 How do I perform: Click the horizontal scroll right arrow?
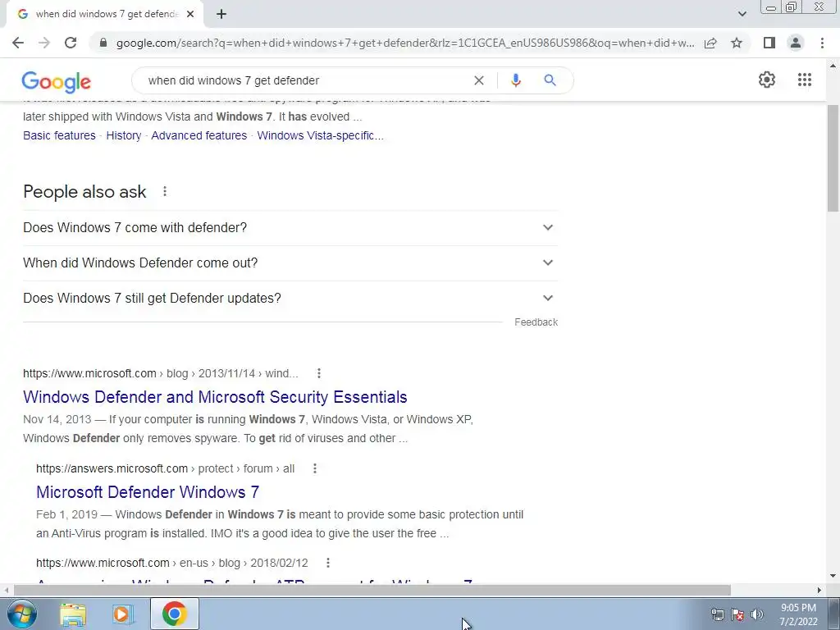819,590
